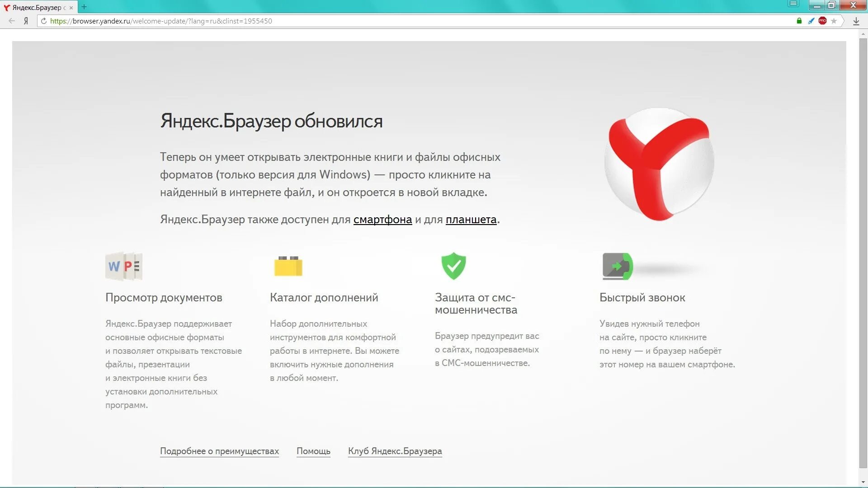Viewport: 868px width, 488px height.
Task: Minimize the browser window
Action: coord(817,5)
